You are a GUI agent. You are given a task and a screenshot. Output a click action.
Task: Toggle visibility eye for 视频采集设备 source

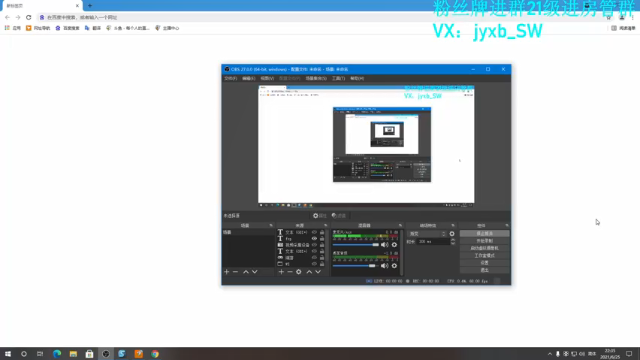314,245
